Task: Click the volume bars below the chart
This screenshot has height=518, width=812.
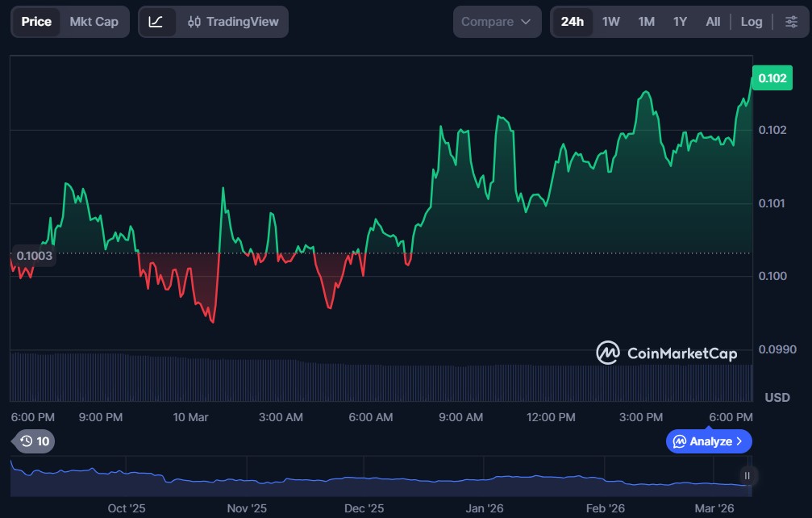Action: click(x=379, y=379)
